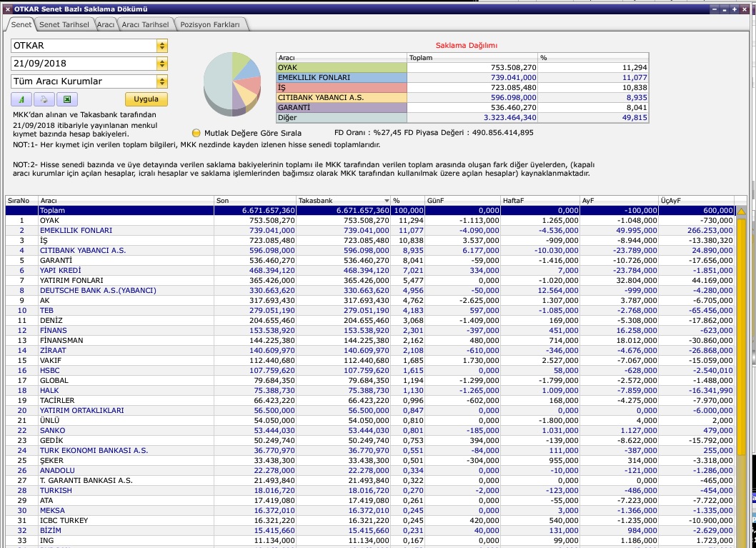This screenshot has width=756, height=548.
Task: Select the ANADOLU row
Action: coord(370,470)
